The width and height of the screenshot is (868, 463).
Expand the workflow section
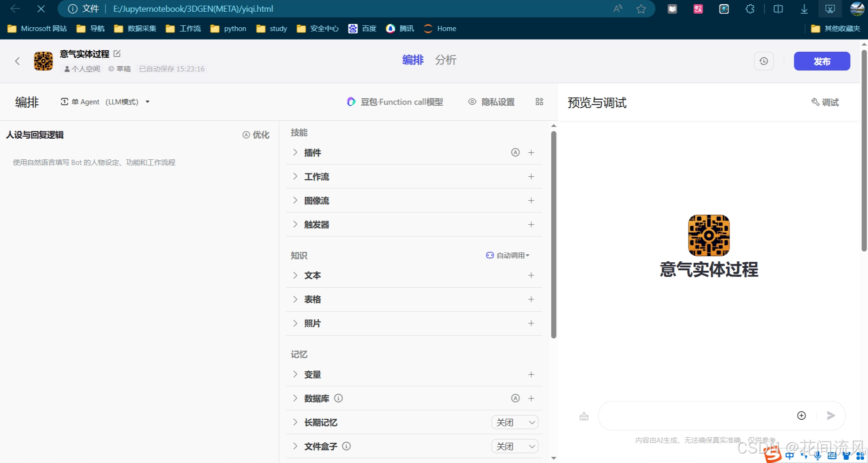point(295,176)
